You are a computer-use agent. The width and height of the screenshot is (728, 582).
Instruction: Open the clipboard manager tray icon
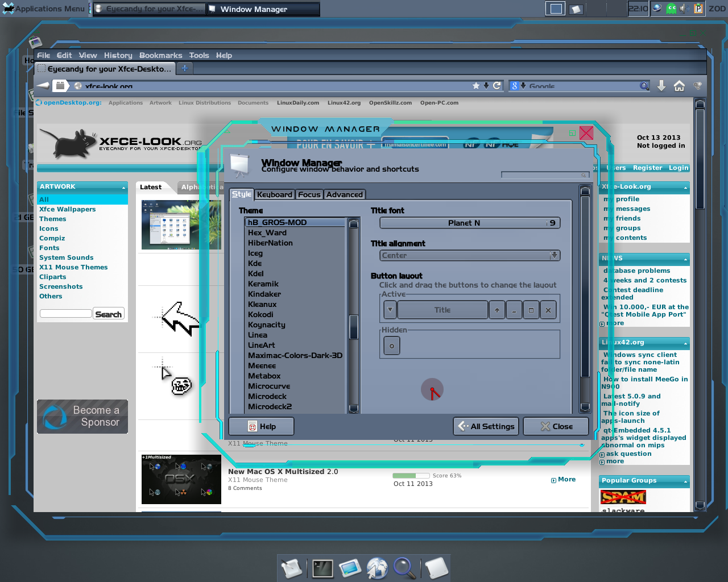(x=698, y=8)
